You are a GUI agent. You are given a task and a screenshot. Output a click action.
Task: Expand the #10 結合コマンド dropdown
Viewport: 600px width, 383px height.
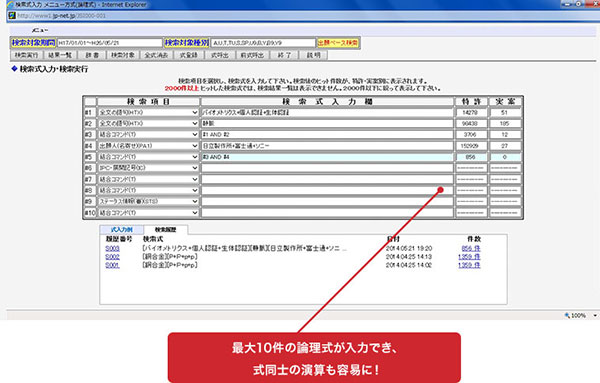[194, 213]
